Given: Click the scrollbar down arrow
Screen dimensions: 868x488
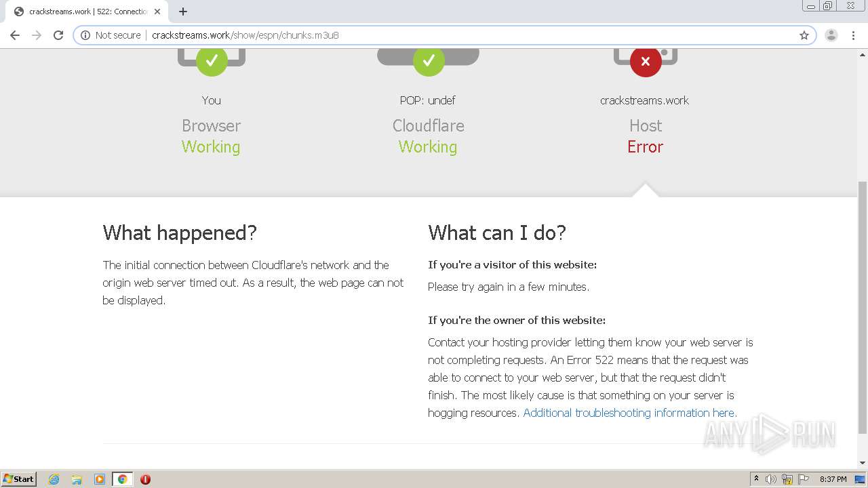Looking at the screenshot, I should (863, 463).
